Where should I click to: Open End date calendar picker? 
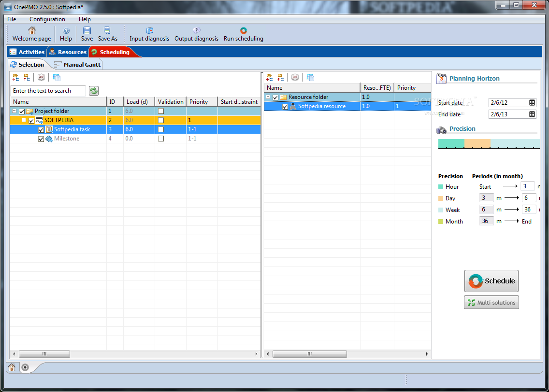(532, 114)
